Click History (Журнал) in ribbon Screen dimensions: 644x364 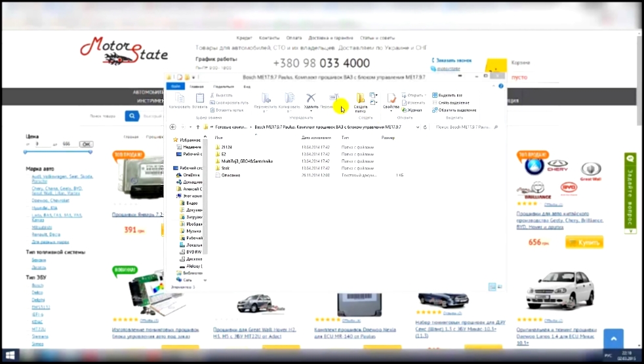[412, 110]
